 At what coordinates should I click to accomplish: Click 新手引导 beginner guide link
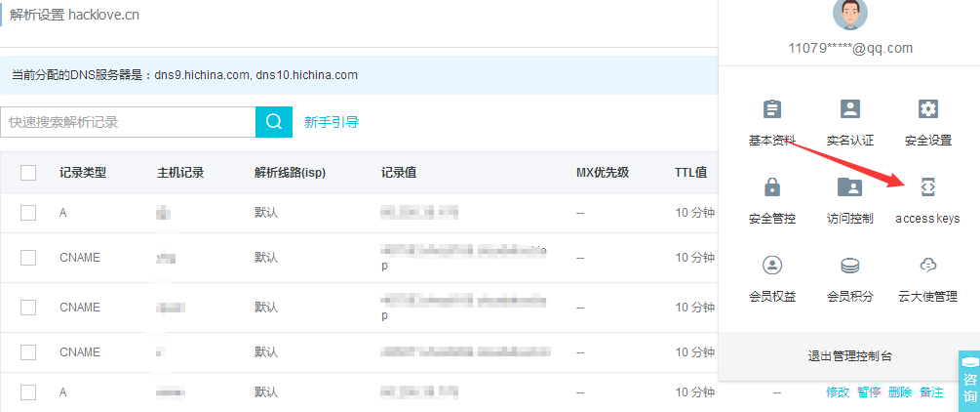tap(332, 122)
